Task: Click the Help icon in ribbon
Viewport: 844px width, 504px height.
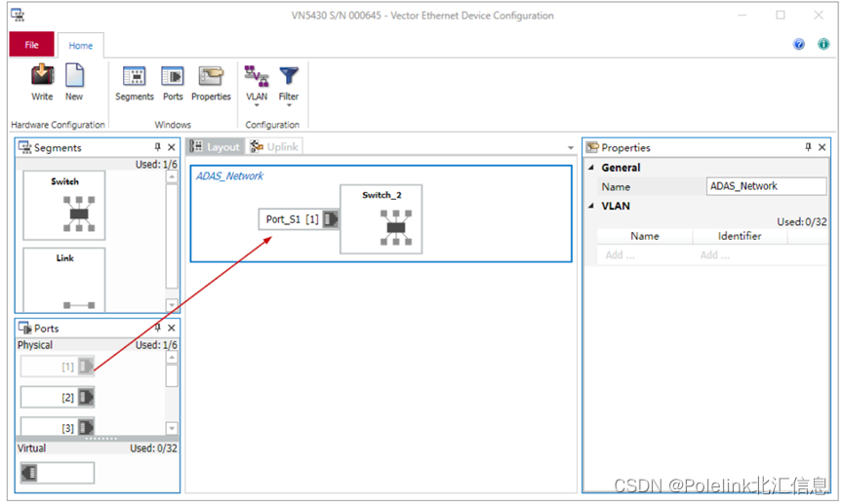Action: [x=799, y=45]
